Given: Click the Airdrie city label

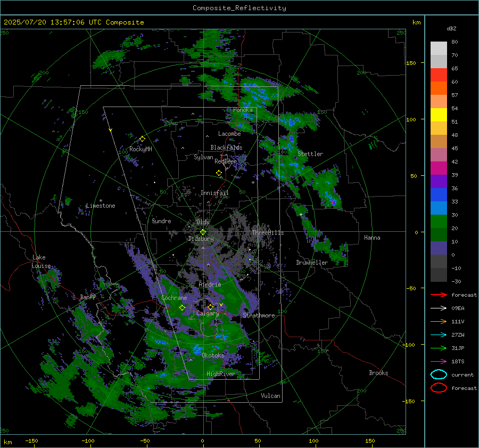Looking at the screenshot, I should tap(210, 284).
